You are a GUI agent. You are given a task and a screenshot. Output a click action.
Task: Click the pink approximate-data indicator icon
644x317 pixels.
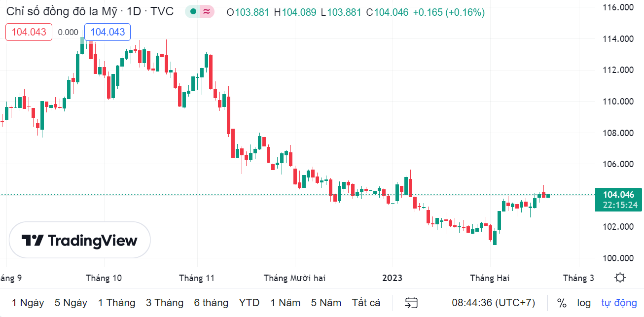pyautogui.click(x=207, y=12)
